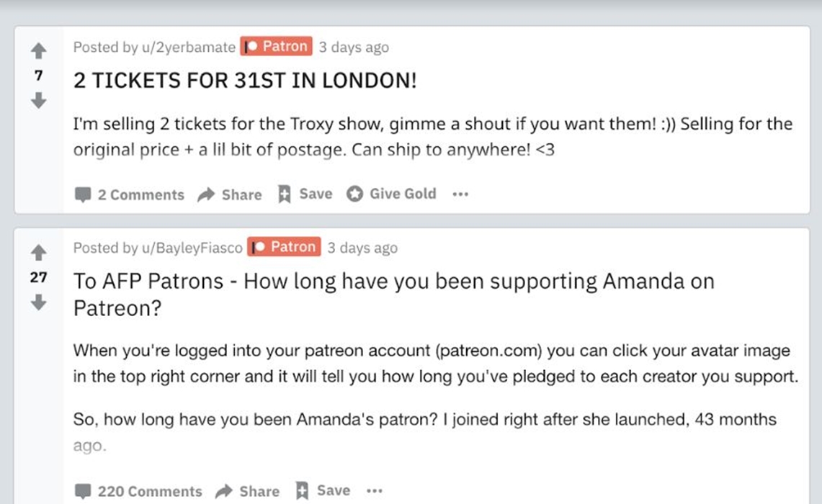Viewport: 822px width, 504px height.
Task: Click Patron flair next to u/2yerbamate
Action: [x=276, y=47]
